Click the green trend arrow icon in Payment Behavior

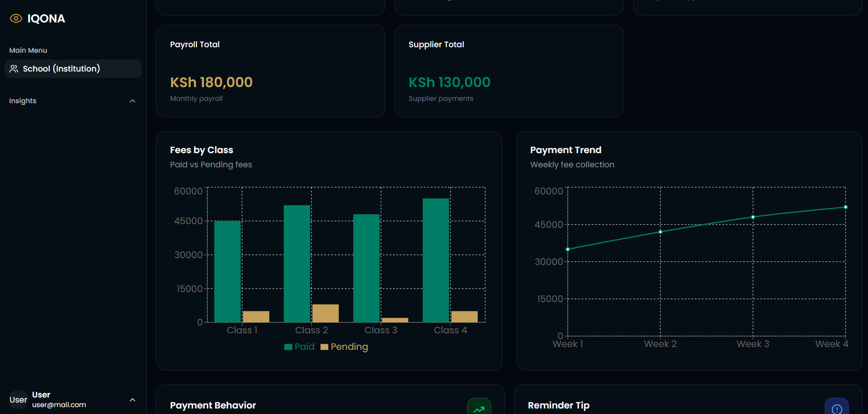(479, 408)
